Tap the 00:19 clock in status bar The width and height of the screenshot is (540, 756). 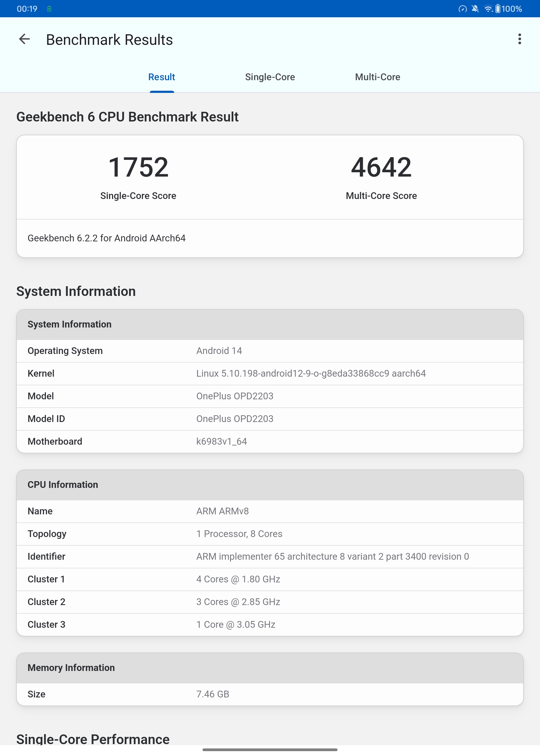click(x=27, y=9)
